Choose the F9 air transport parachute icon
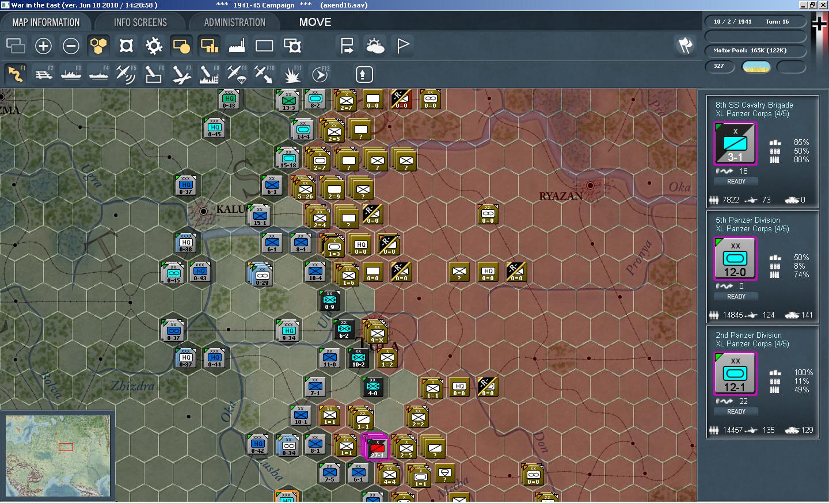829x504 pixels. (236, 74)
